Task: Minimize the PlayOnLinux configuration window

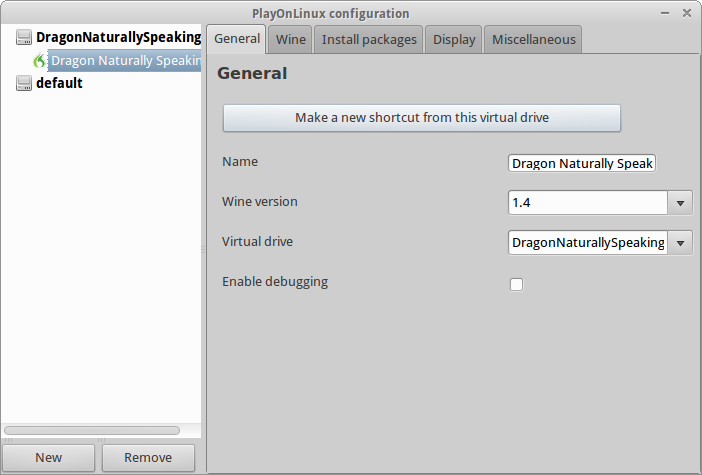Action: 665,13
